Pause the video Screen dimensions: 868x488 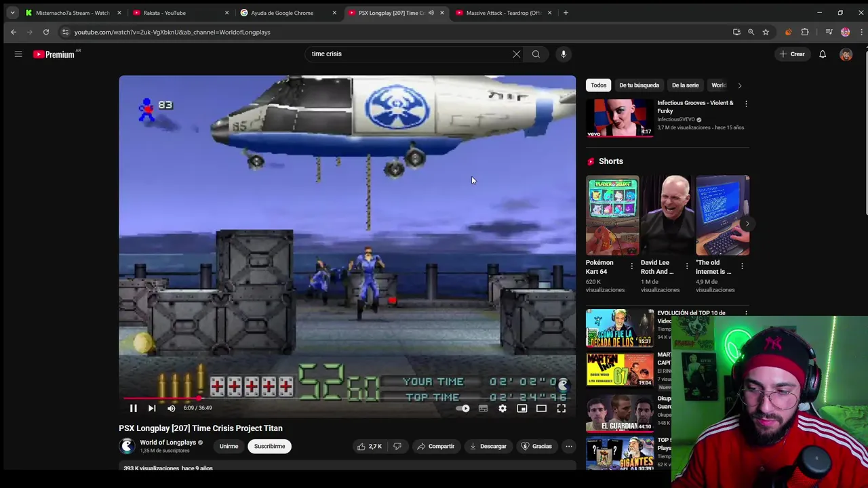click(133, 408)
